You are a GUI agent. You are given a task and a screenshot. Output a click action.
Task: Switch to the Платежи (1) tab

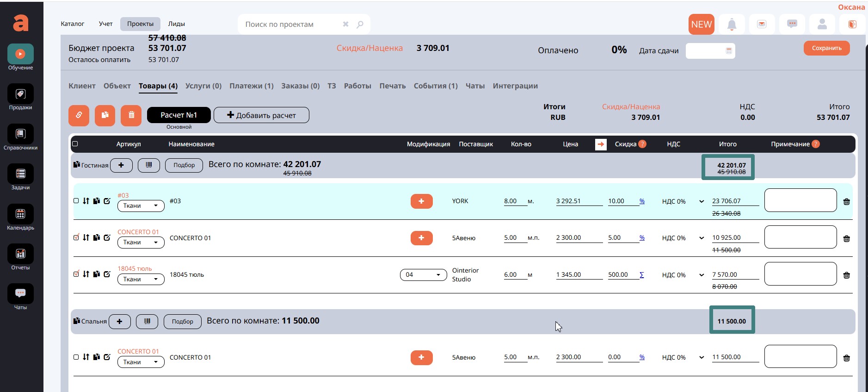pos(251,86)
